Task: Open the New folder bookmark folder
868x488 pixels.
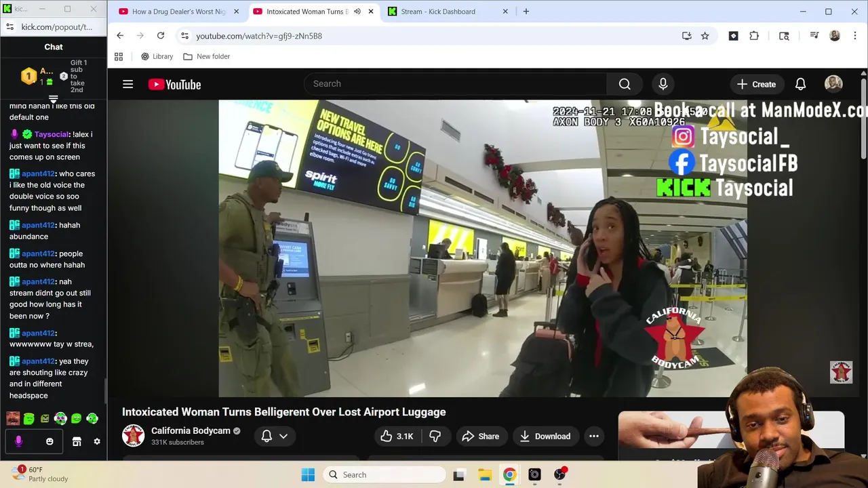Action: tap(207, 56)
